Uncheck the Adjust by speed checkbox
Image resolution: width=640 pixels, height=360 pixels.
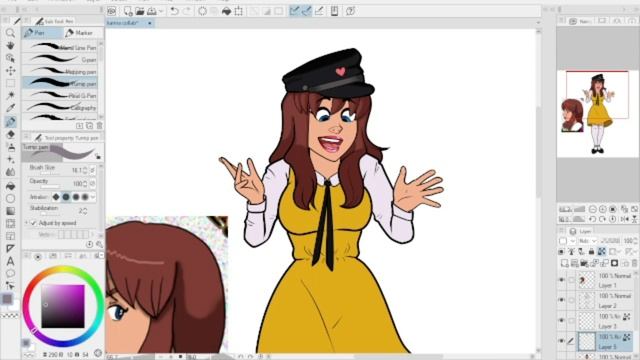click(33, 223)
